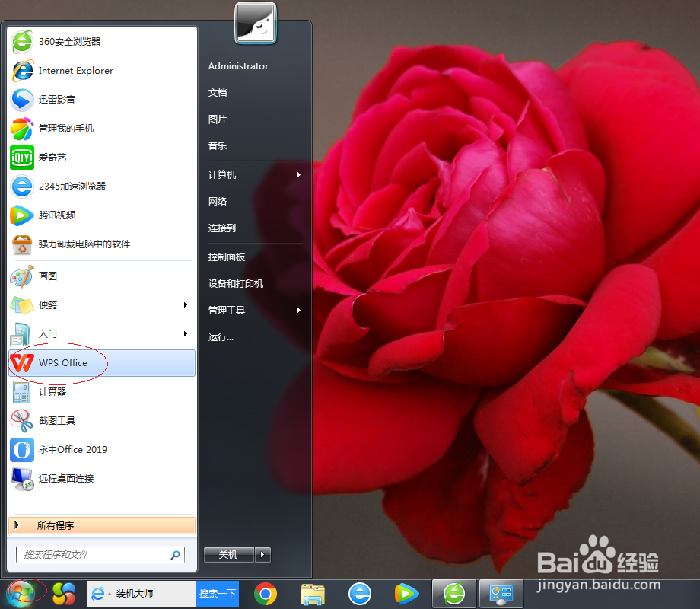This screenshot has width=700, height=609.
Task: Open 设备和打印机
Action: 236,284
